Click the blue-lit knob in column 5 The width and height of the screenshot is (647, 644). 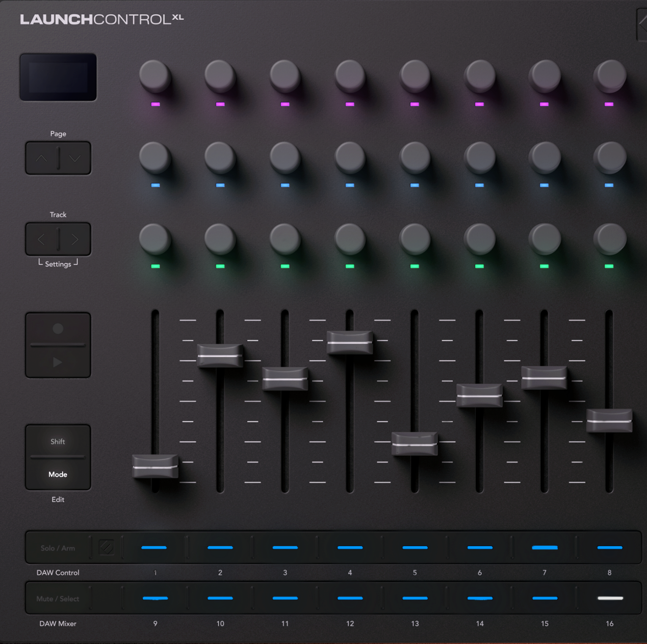point(415,157)
